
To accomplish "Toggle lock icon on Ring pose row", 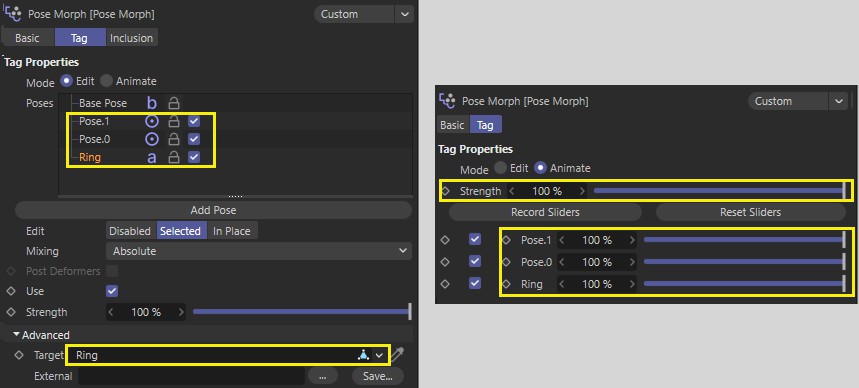I will 174,157.
